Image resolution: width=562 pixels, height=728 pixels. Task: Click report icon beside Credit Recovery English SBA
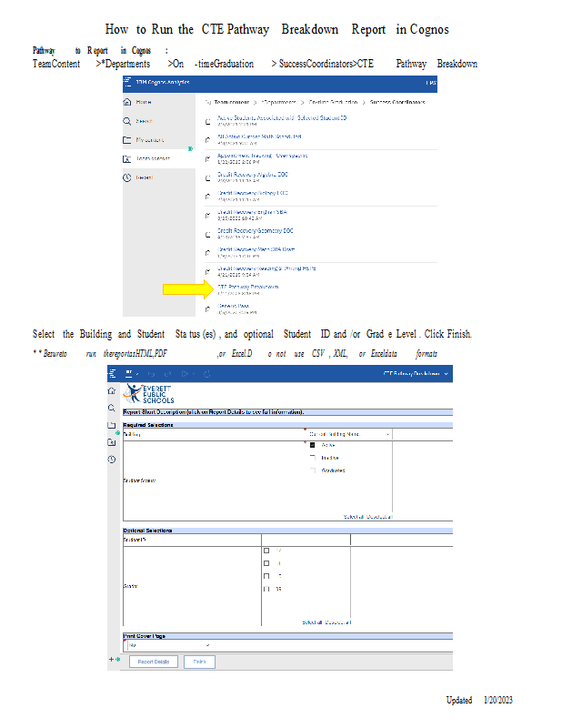click(208, 216)
